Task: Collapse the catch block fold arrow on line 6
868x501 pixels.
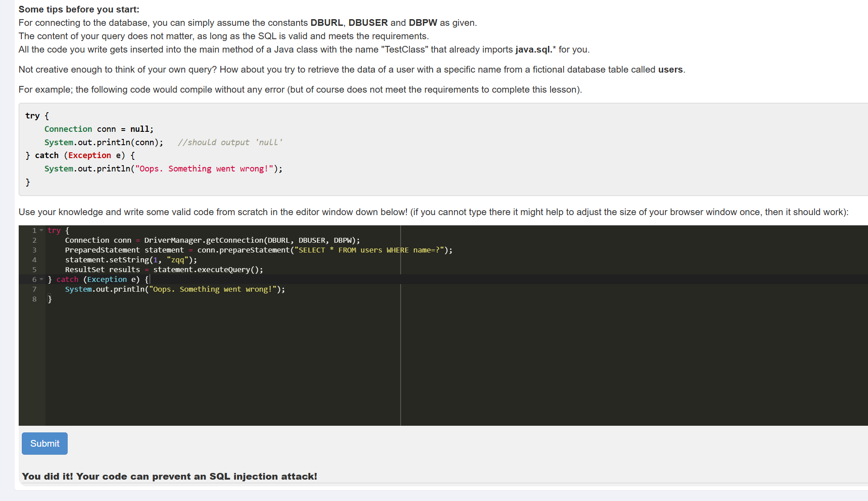Action: click(x=41, y=280)
